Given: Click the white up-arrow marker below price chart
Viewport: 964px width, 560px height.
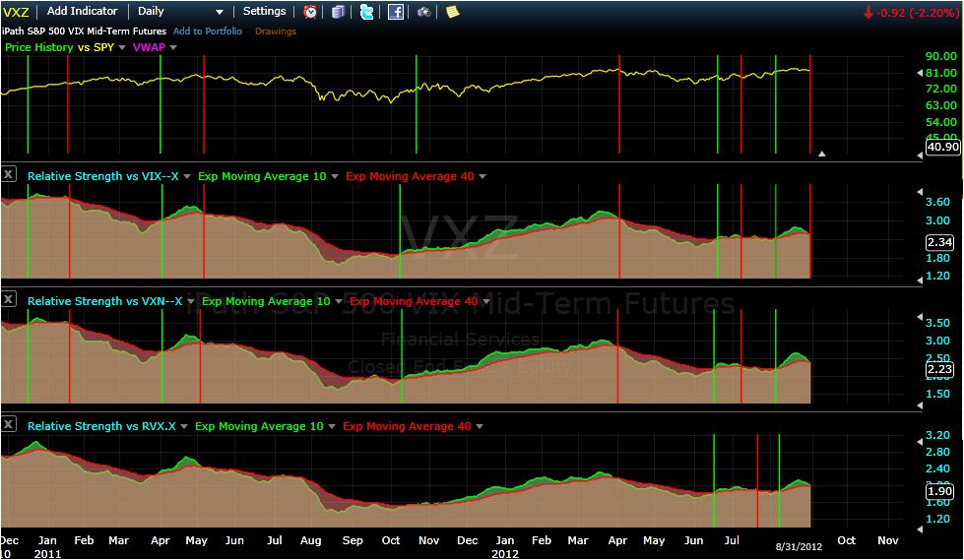Looking at the screenshot, I should click(x=821, y=154).
